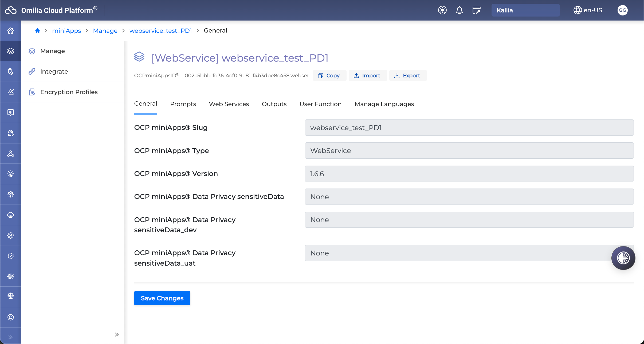Click the Save Changes button
The image size is (644, 344).
[x=162, y=298]
